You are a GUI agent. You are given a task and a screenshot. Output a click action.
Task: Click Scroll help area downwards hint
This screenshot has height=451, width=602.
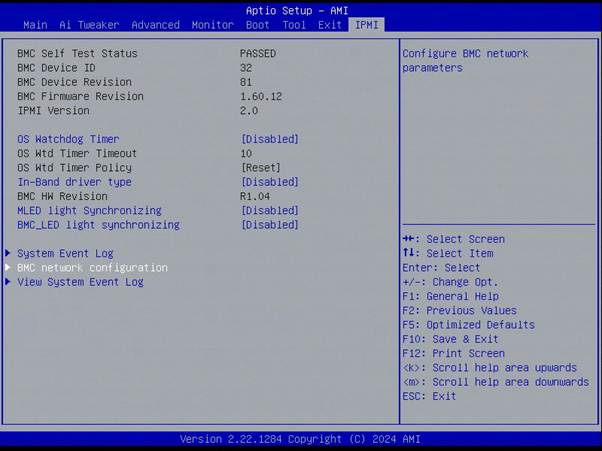[x=496, y=382]
